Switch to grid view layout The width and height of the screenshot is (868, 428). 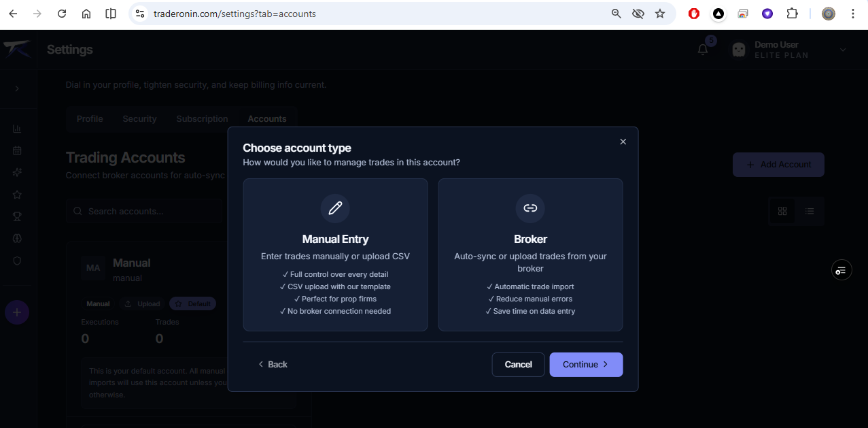(x=782, y=211)
